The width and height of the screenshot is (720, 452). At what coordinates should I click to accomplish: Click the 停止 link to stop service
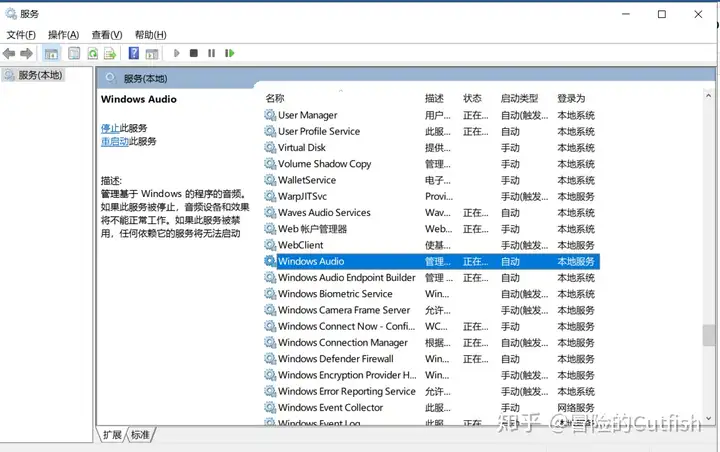110,128
